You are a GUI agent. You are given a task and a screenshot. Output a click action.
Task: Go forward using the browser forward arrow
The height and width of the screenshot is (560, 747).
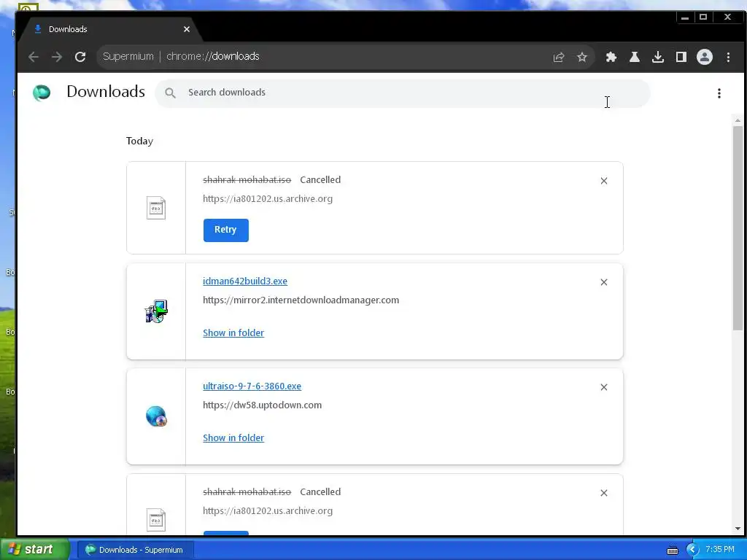pyautogui.click(x=57, y=57)
